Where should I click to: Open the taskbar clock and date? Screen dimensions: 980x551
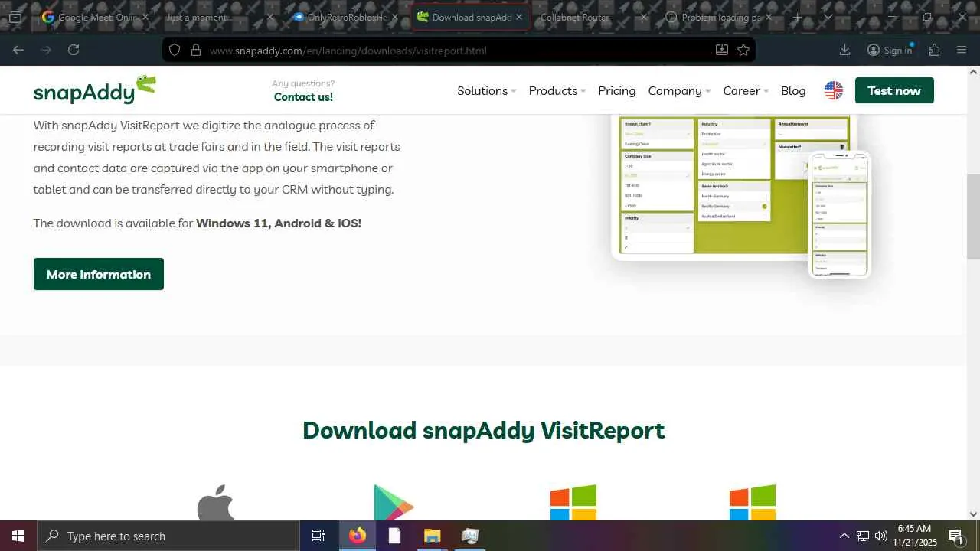[915, 536]
